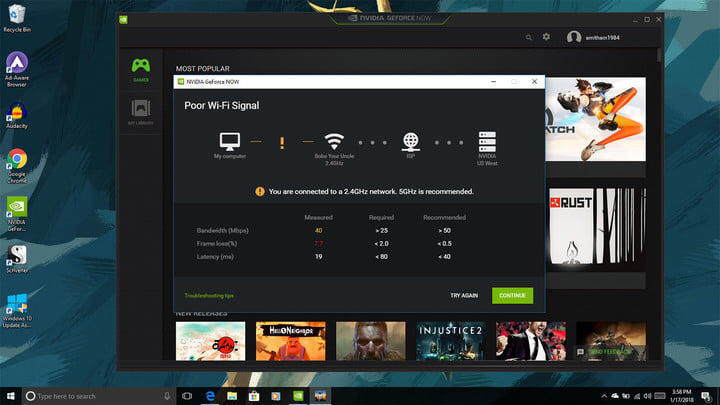Image resolution: width=720 pixels, height=405 pixels.
Task: Click the TRY AGAIN button
Action: tap(464, 296)
